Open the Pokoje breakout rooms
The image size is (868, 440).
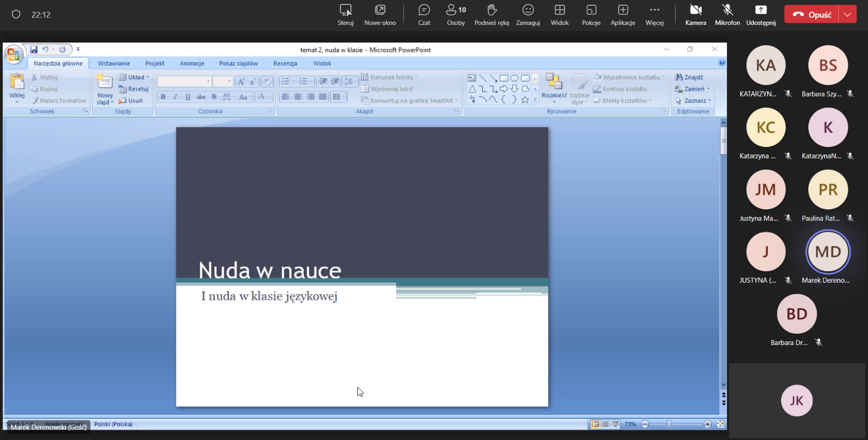click(591, 15)
